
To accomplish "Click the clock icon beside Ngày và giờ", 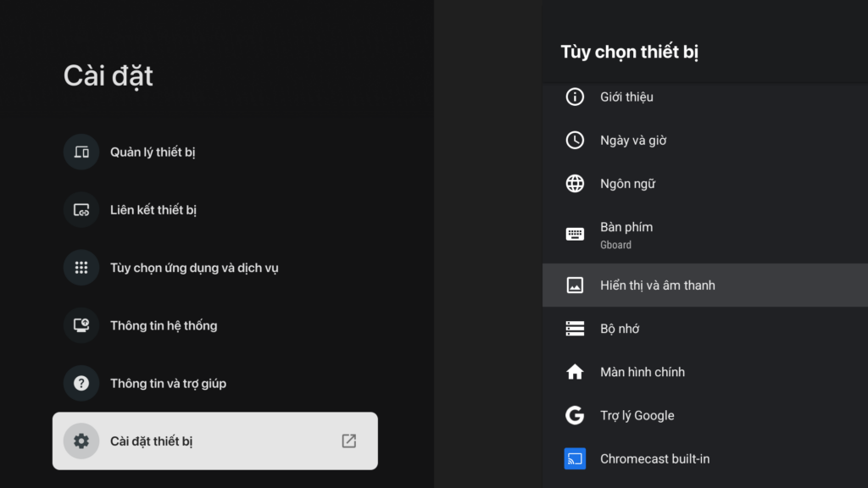I will click(x=575, y=140).
